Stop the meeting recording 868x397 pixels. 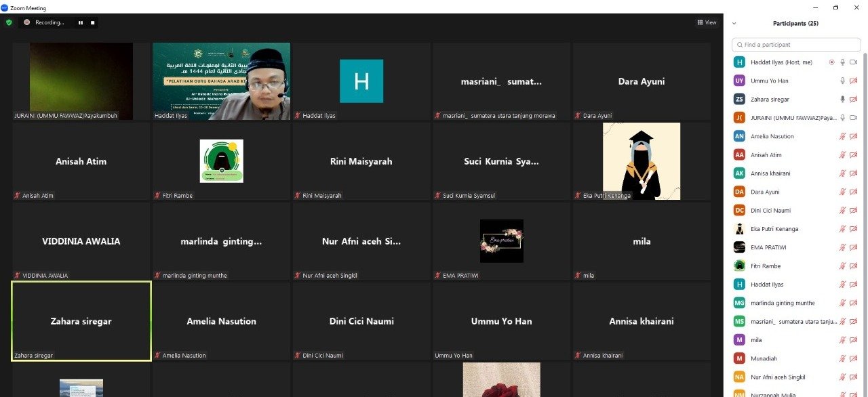pos(92,22)
